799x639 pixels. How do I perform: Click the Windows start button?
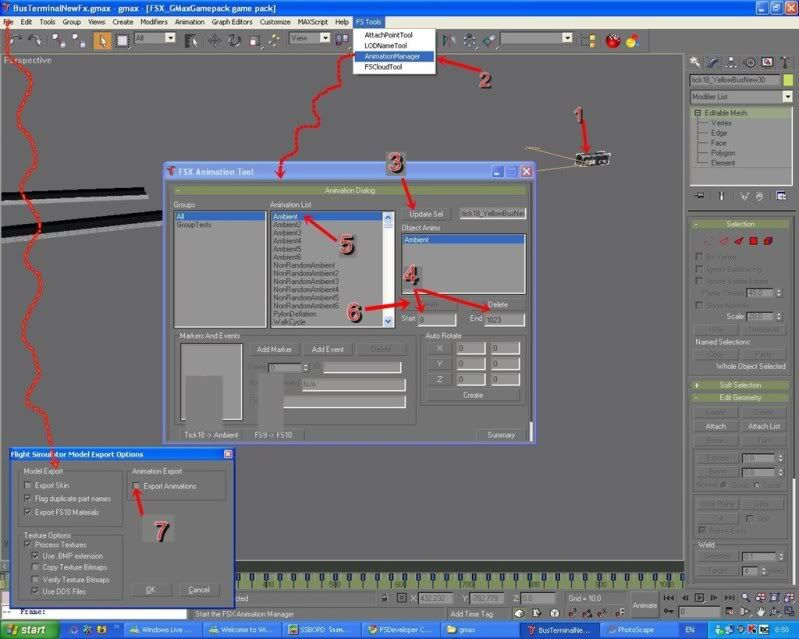tap(30, 630)
